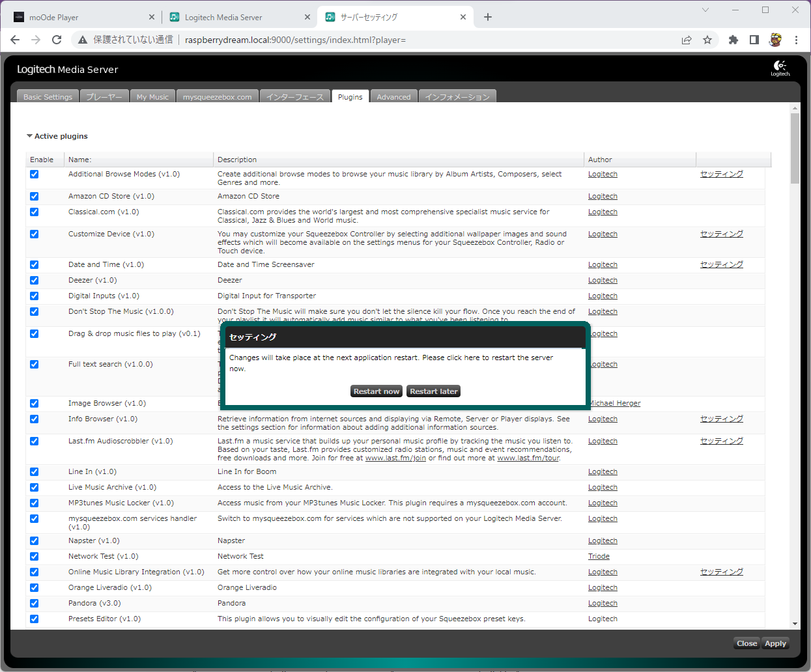This screenshot has width=811, height=672.
Task: Reload the current page
Action: point(57,40)
